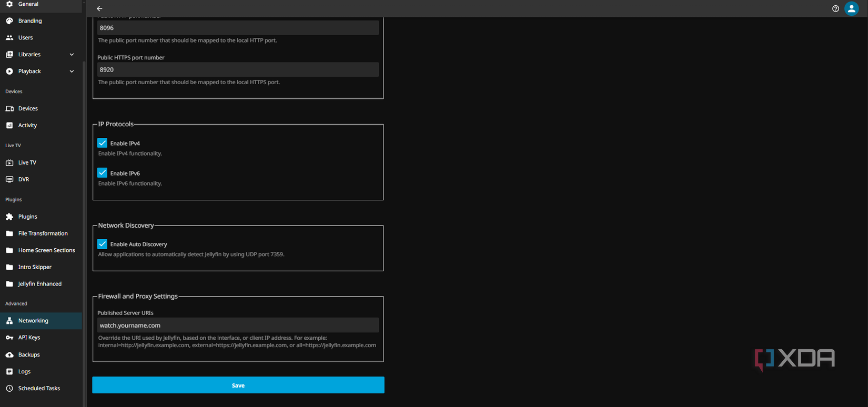Uncheck the Enable IPv6 checkbox
Image resolution: width=868 pixels, height=407 pixels.
point(102,173)
